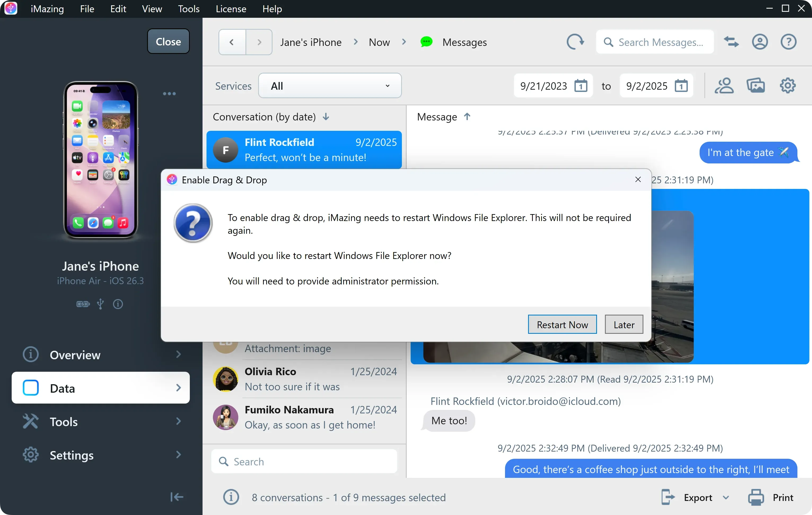Open the accounts profile icon
This screenshot has height=515, width=812.
[760, 41]
